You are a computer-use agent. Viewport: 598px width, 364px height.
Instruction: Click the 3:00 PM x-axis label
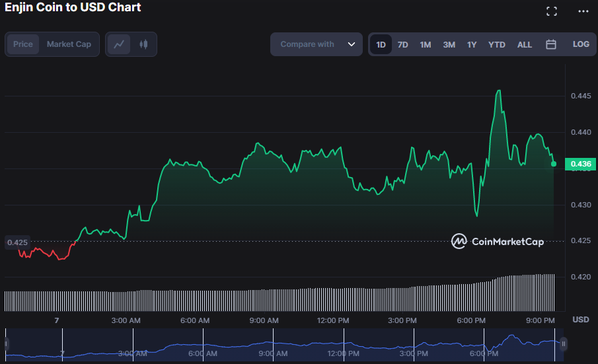click(x=402, y=320)
